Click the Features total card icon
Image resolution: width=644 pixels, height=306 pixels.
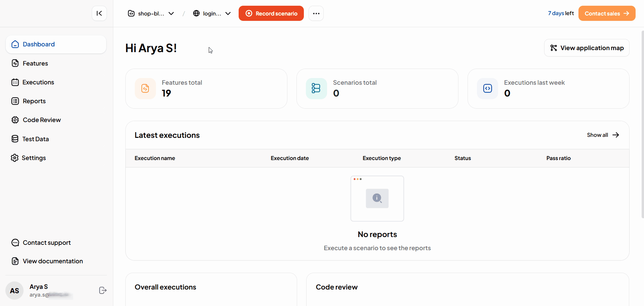145,88
